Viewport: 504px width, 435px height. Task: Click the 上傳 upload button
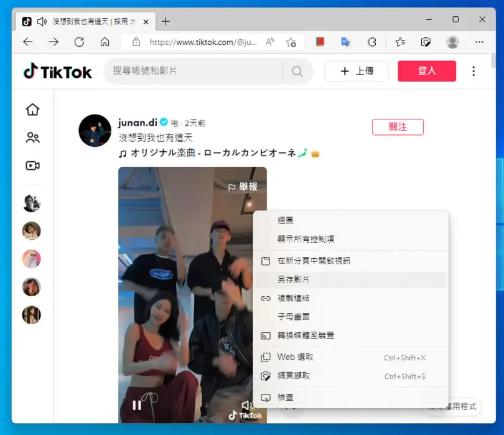[x=357, y=71]
